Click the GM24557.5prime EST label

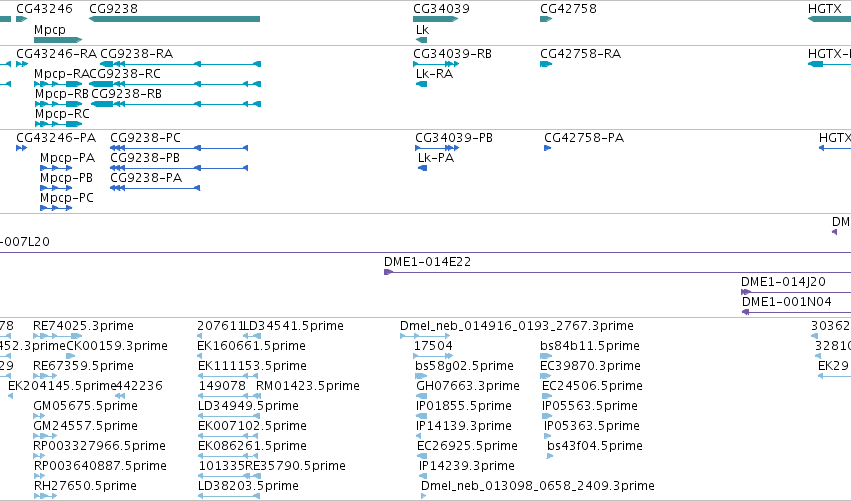(85, 427)
